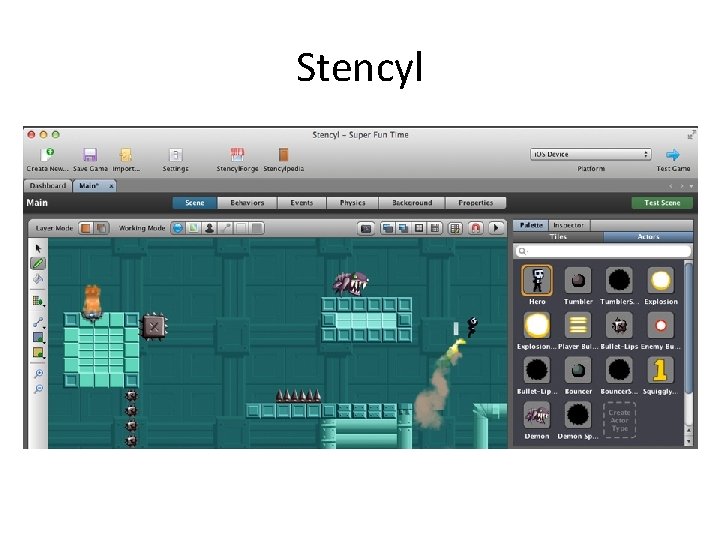
Task: Open the iOS Device platform dropdown
Action: click(x=591, y=154)
